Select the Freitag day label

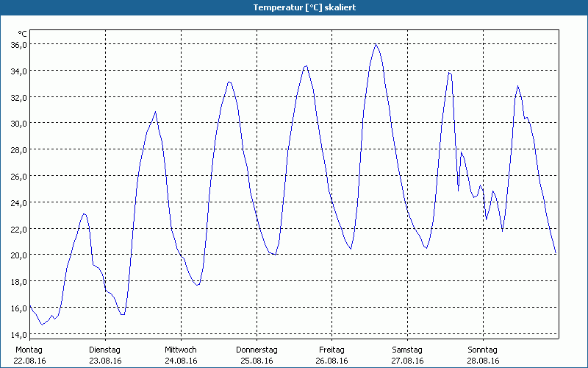pos(332,350)
